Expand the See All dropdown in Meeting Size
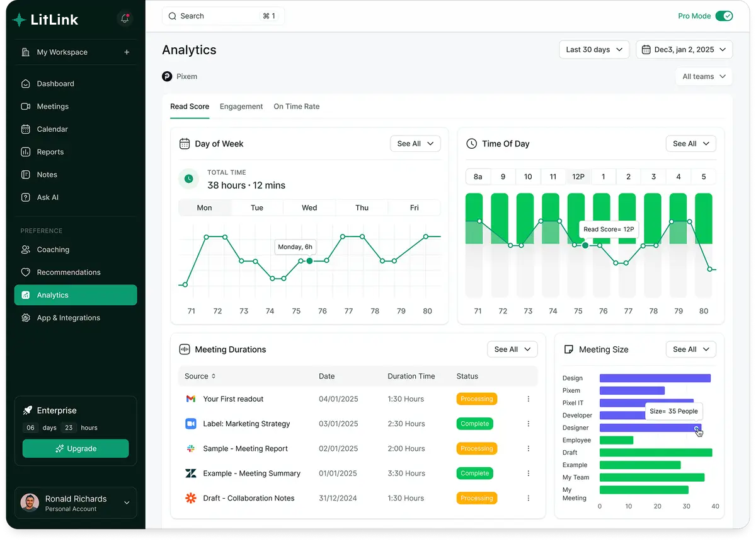Image resolution: width=756 pixels, height=541 pixels. pyautogui.click(x=690, y=349)
